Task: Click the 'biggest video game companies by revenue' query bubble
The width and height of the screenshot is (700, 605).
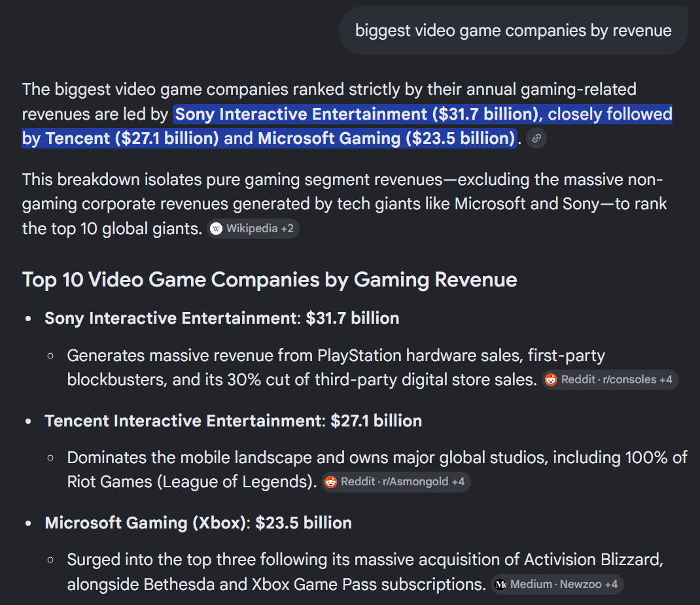Action: tap(514, 31)
